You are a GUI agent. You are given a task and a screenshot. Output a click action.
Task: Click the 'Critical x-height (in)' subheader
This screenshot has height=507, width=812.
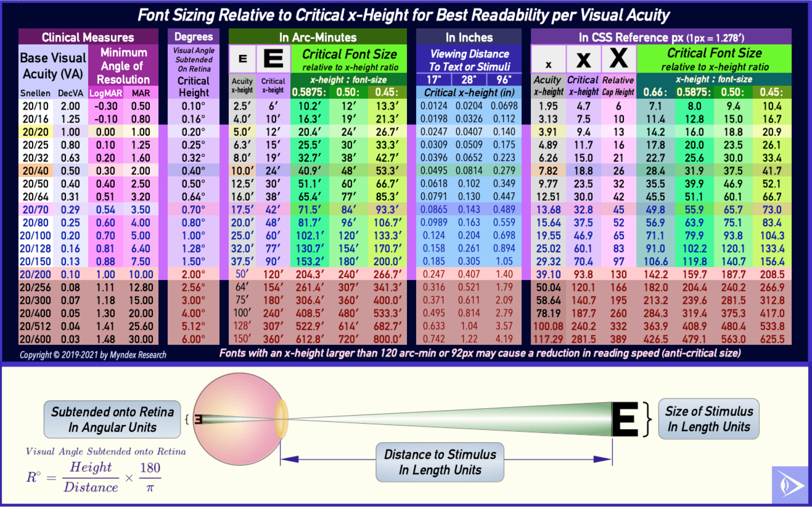[x=469, y=93]
